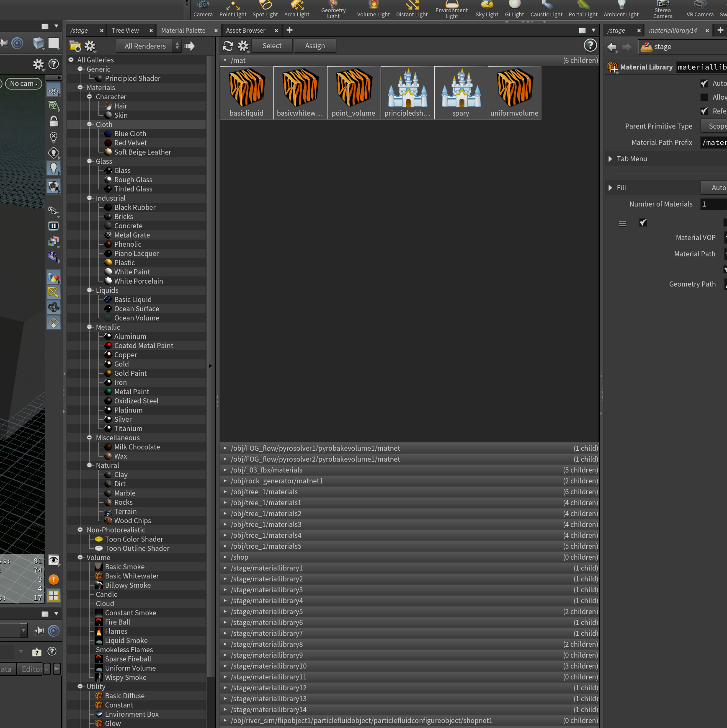Click the Assign button

point(315,46)
